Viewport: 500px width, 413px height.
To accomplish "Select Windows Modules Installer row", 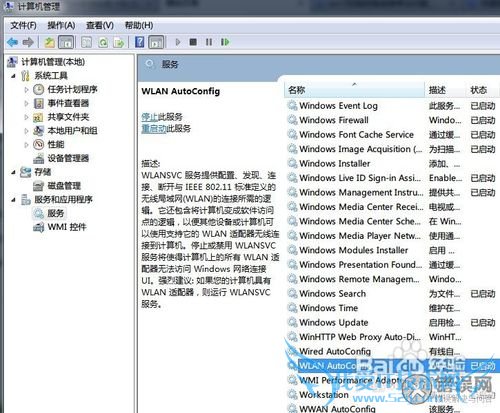I will [x=392, y=250].
